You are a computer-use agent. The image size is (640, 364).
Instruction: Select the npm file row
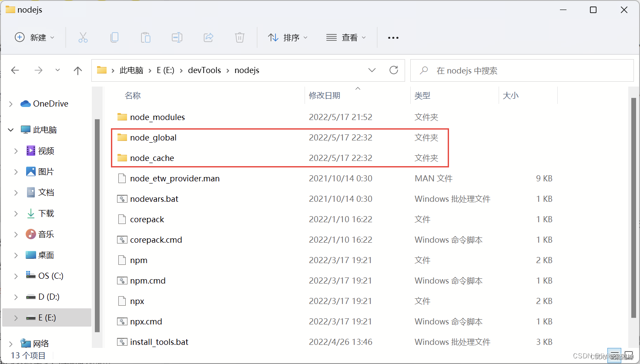point(335,260)
